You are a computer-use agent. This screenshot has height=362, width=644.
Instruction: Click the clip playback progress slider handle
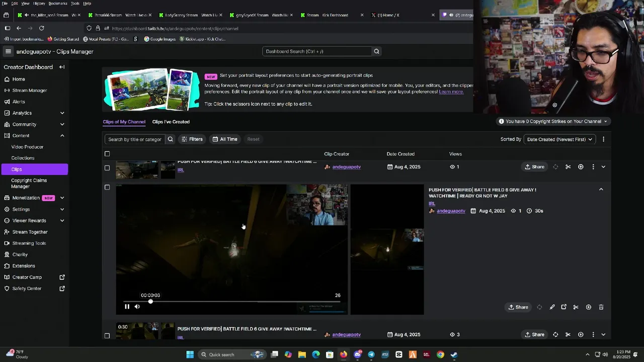[x=150, y=302]
